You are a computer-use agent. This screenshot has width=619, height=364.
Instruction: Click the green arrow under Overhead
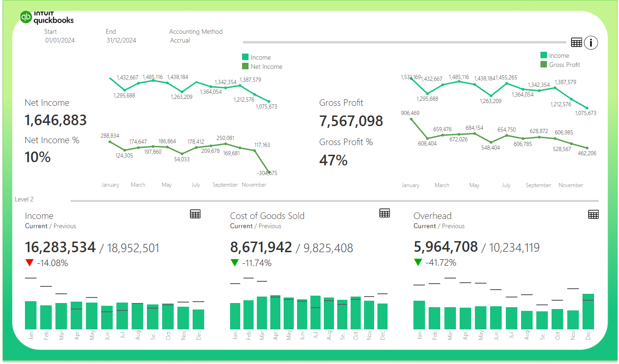point(419,262)
